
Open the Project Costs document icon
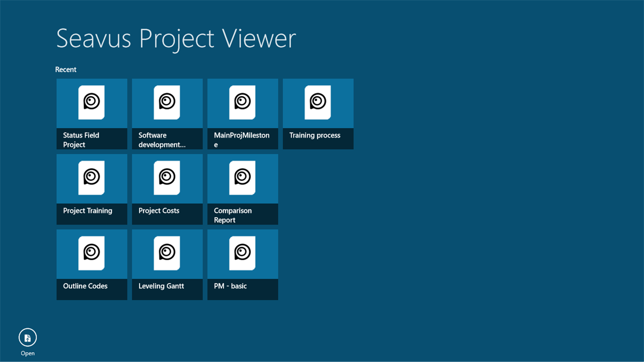tap(167, 178)
